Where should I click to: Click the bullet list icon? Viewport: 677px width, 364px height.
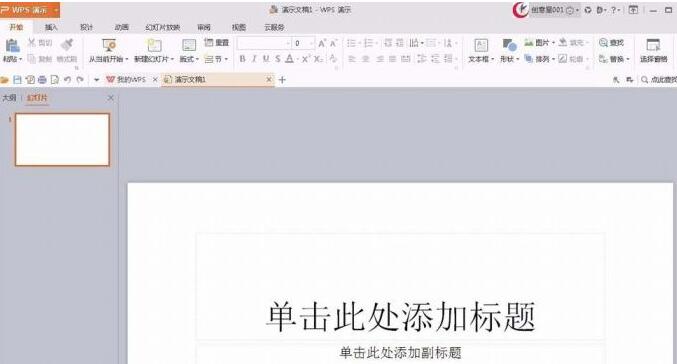[x=351, y=43]
